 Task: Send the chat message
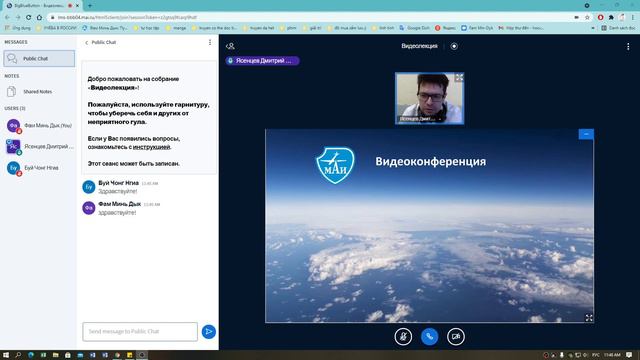pyautogui.click(x=209, y=331)
